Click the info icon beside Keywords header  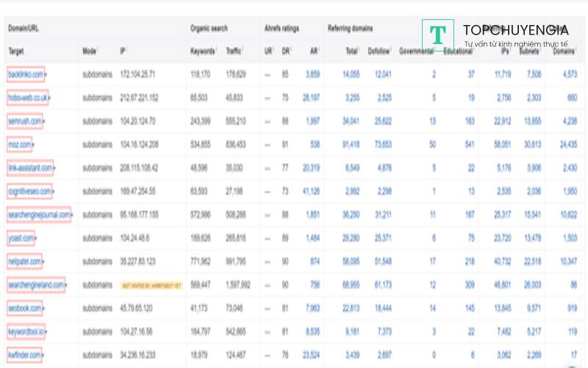[x=218, y=50]
